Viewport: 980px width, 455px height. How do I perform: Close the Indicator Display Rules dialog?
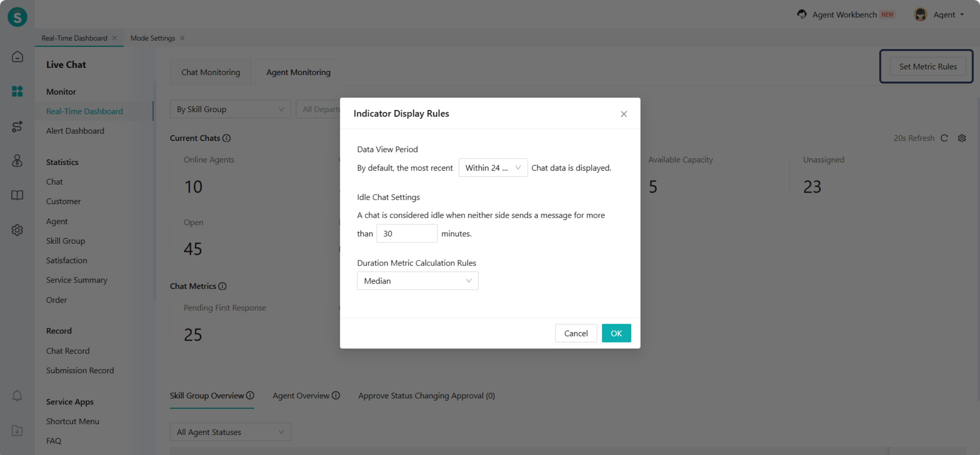click(624, 114)
